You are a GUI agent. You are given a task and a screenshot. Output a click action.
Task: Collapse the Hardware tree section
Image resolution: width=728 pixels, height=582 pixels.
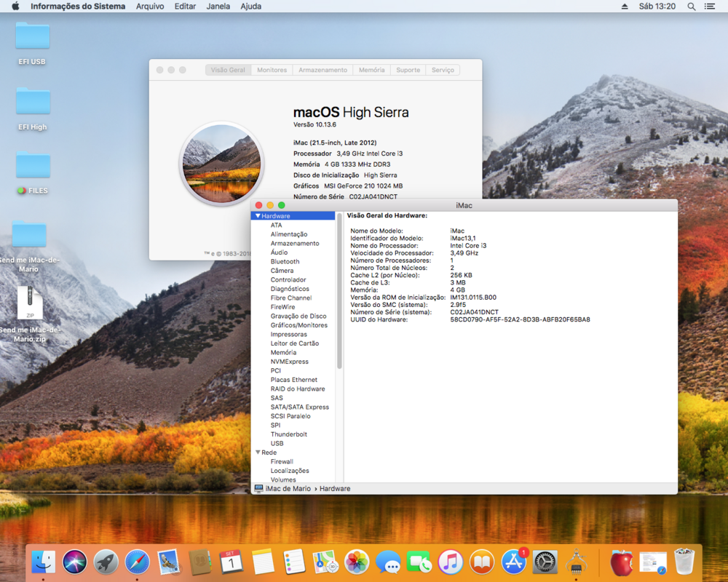point(258,216)
